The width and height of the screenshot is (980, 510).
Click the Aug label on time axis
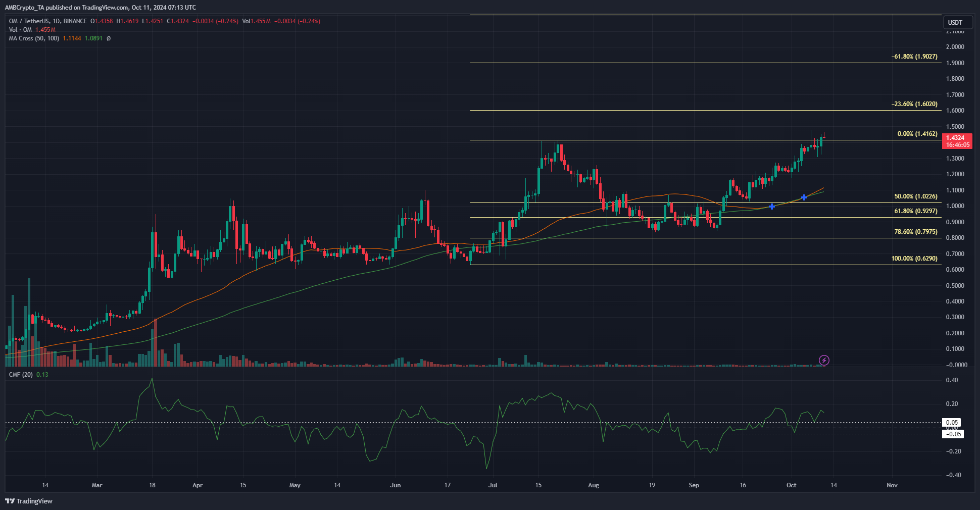pos(594,485)
